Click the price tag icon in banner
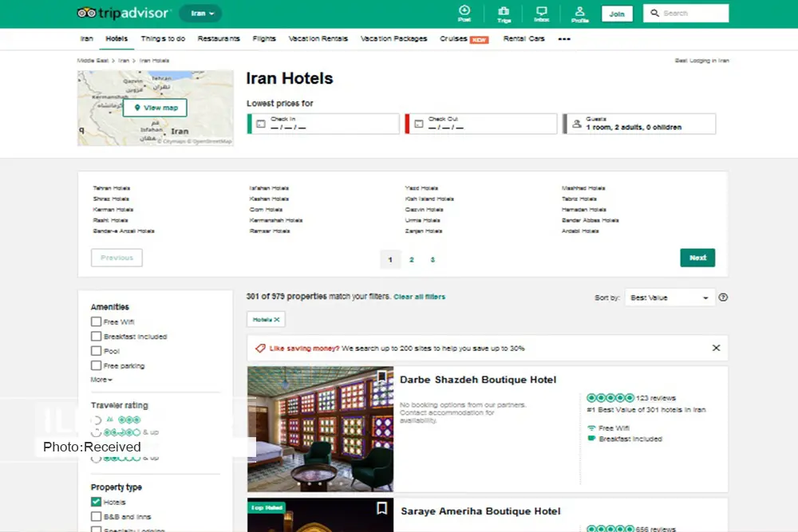The image size is (798, 532). coord(261,349)
